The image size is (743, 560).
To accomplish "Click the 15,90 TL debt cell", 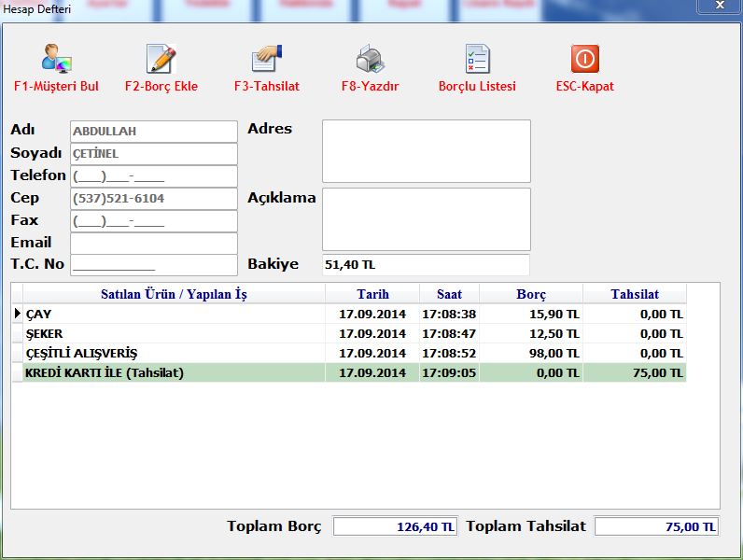I will coord(531,315).
